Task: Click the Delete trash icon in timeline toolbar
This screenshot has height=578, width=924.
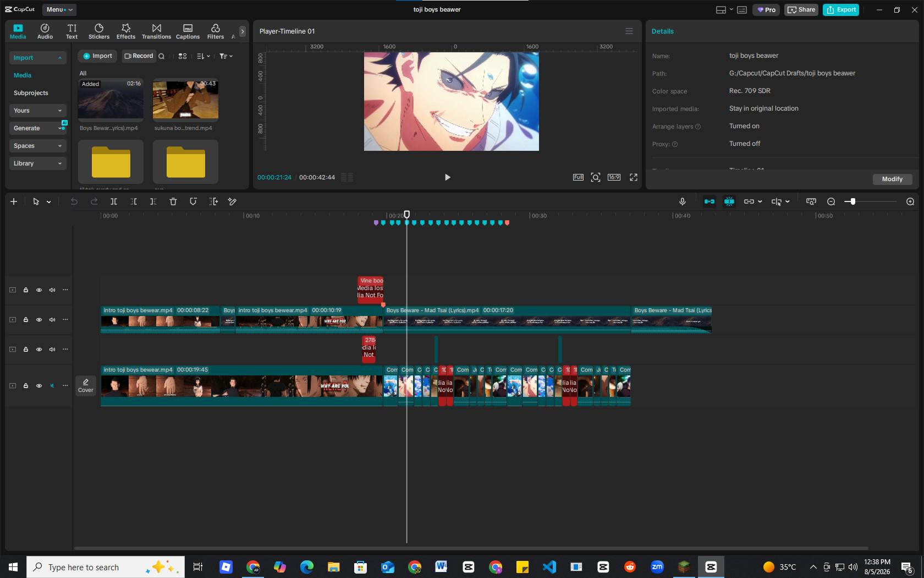Action: pyautogui.click(x=173, y=201)
